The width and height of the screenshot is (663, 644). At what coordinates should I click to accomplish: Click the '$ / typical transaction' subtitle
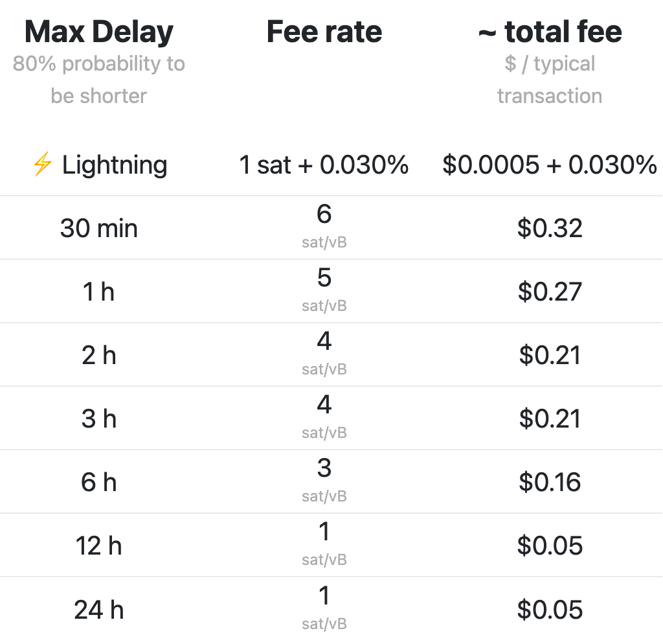550,80
